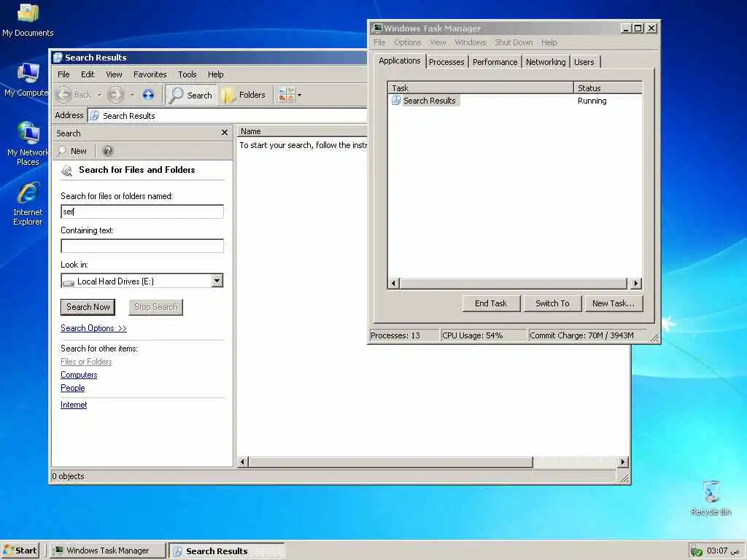
Task: Open File menu in Search Results
Action: [63, 75]
